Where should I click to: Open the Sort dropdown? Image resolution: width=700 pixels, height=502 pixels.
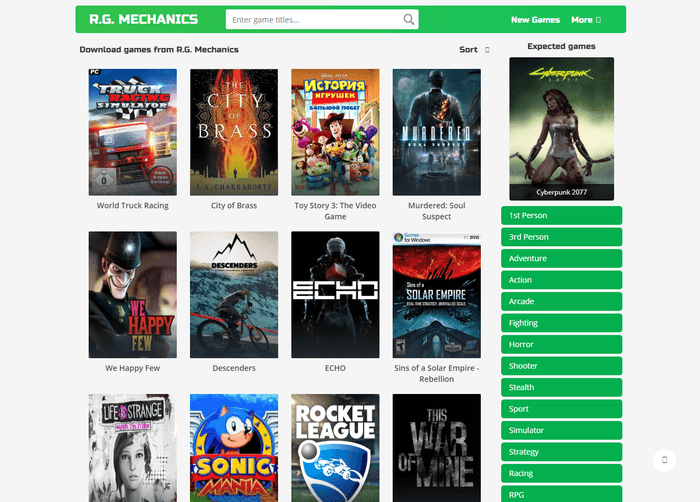(474, 49)
